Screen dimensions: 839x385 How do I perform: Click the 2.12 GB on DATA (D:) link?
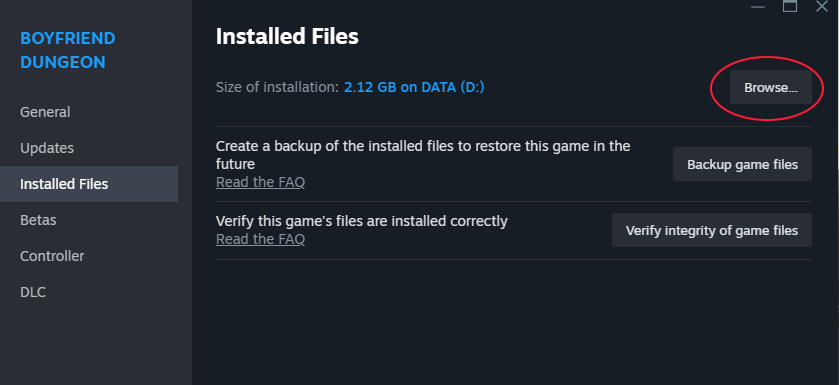(x=414, y=87)
